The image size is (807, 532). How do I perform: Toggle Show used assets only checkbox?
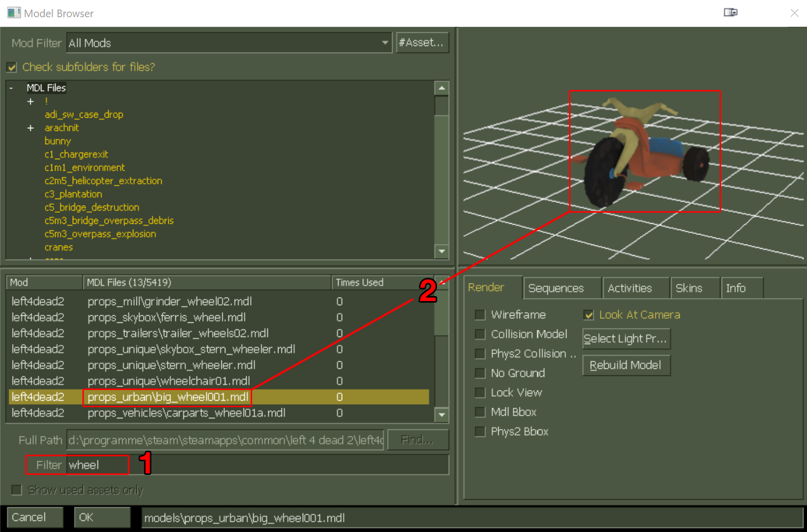click(17, 490)
